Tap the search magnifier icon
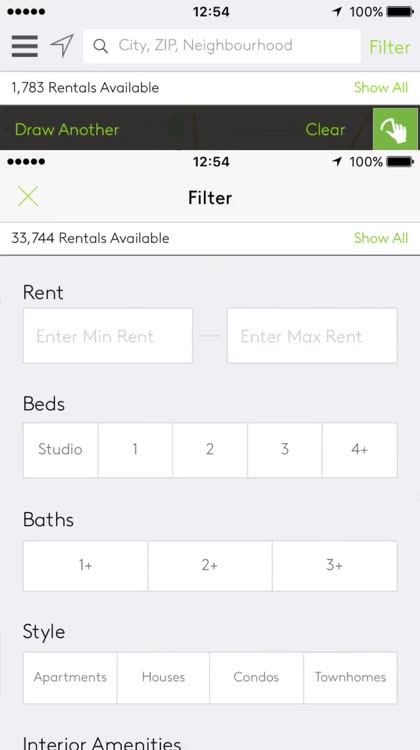This screenshot has width=420, height=750. click(x=100, y=46)
